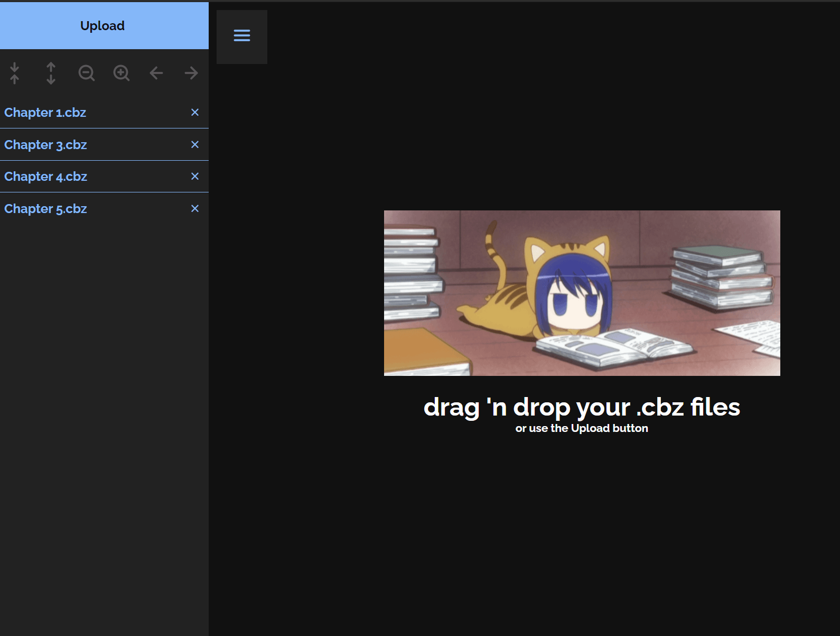Image resolution: width=840 pixels, height=636 pixels.
Task: Click 'or use the Upload button' text
Action: click(582, 428)
